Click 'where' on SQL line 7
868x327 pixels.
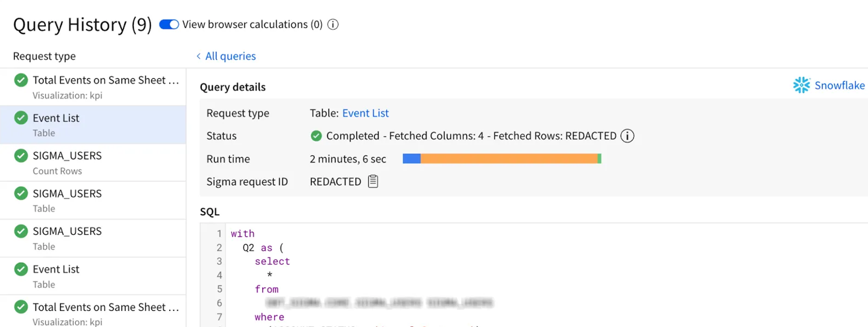click(x=269, y=317)
